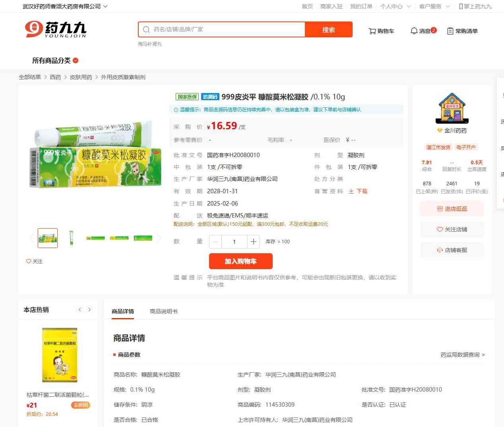The image size is (504, 427).
Task: Select the 商品详情 tab
Action: pyautogui.click(x=123, y=311)
